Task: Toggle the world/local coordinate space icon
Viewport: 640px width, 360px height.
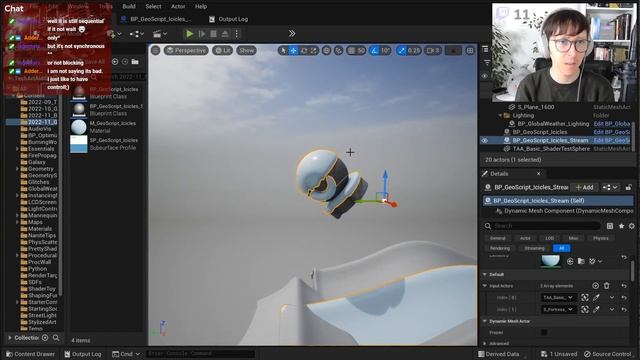Action: coord(327,51)
